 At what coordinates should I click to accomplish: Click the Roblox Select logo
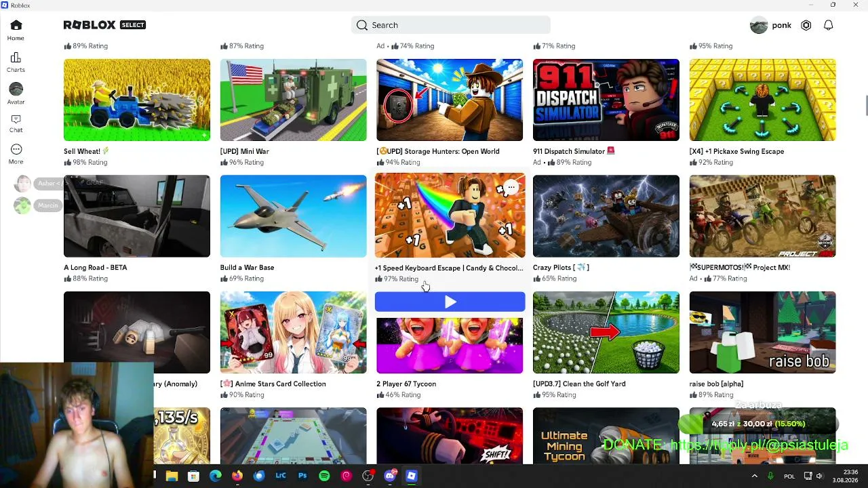coord(104,25)
